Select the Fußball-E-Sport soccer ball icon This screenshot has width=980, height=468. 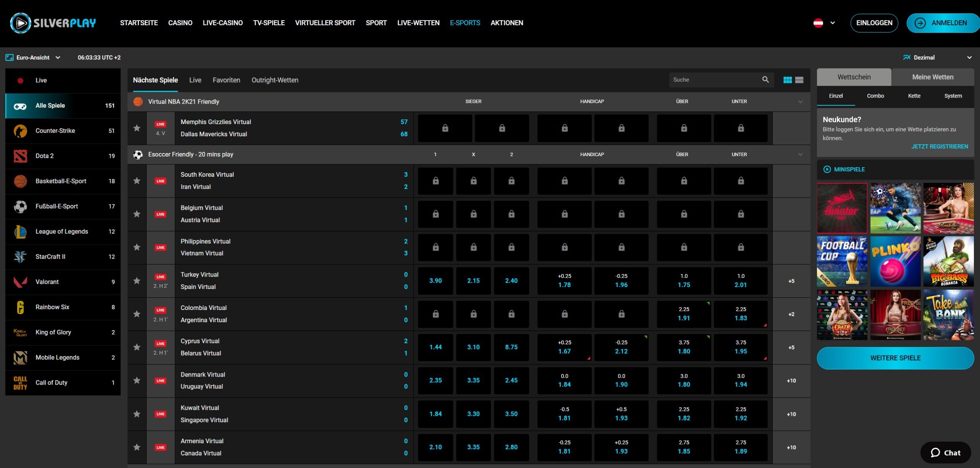click(x=20, y=207)
